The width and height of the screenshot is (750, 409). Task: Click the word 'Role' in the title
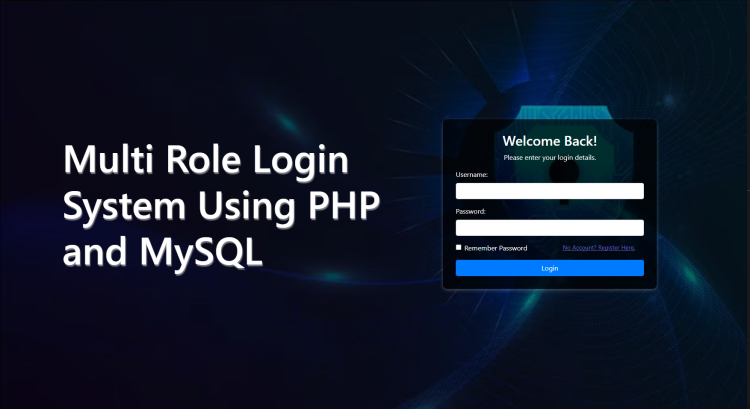201,161
